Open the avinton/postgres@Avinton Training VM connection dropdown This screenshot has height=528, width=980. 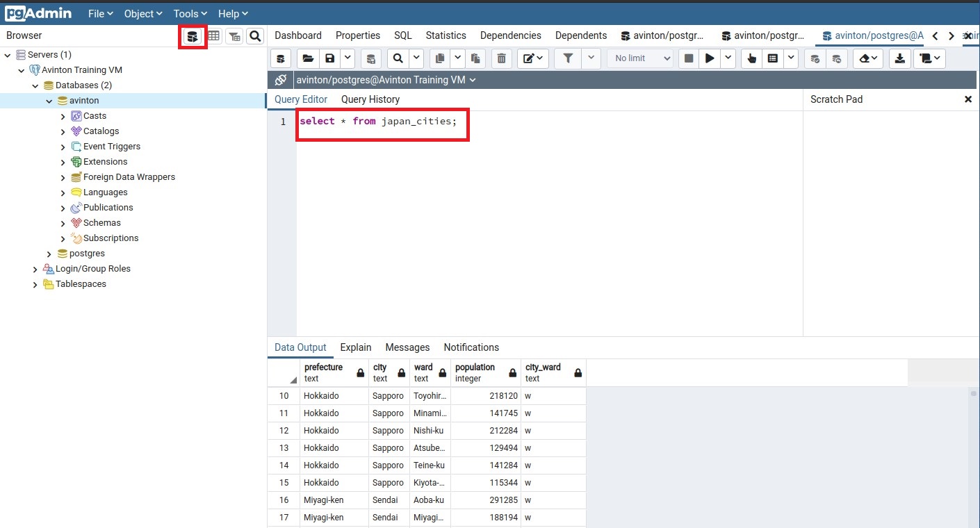pyautogui.click(x=386, y=80)
